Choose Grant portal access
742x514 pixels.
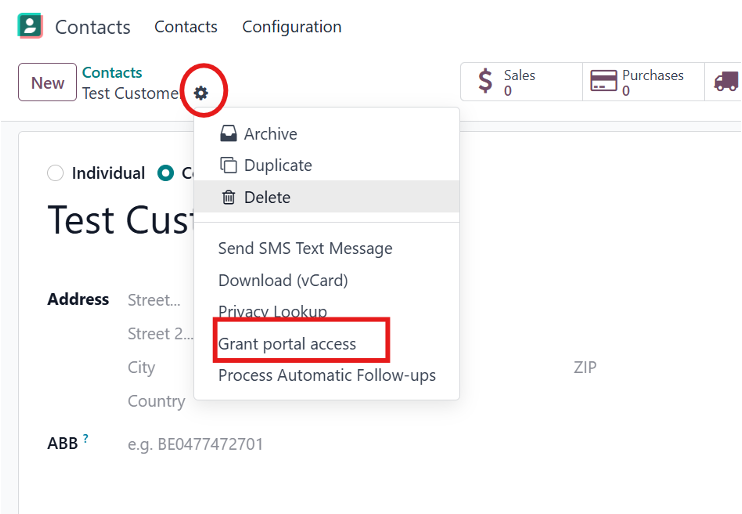(287, 344)
